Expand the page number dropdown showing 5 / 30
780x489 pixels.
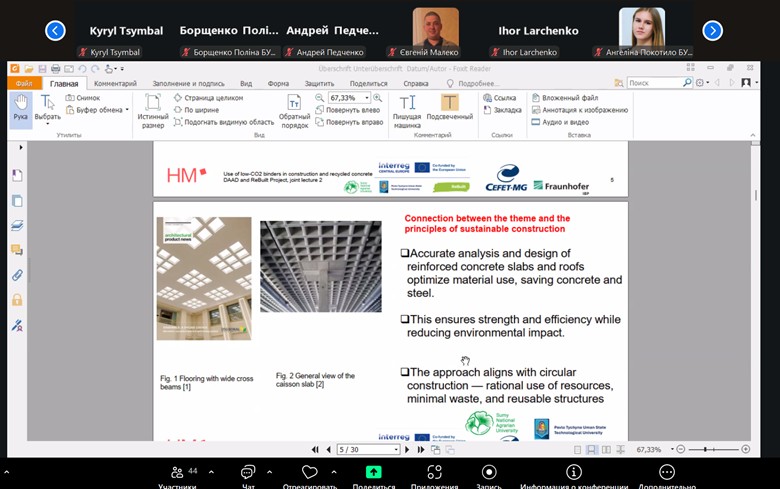(394, 450)
